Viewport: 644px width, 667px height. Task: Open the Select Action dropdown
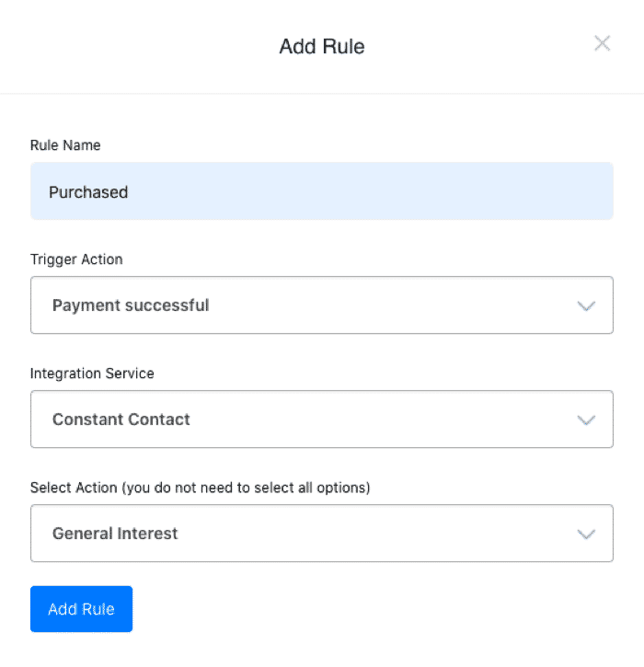(322, 534)
